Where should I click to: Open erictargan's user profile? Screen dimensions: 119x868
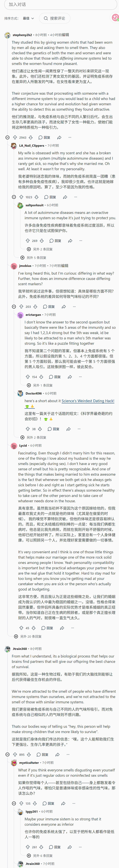click(x=33, y=315)
